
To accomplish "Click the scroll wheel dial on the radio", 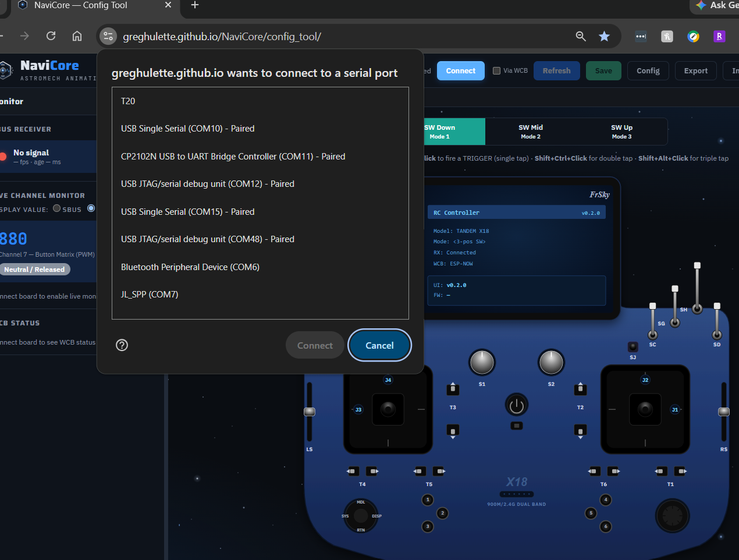I will [673, 515].
